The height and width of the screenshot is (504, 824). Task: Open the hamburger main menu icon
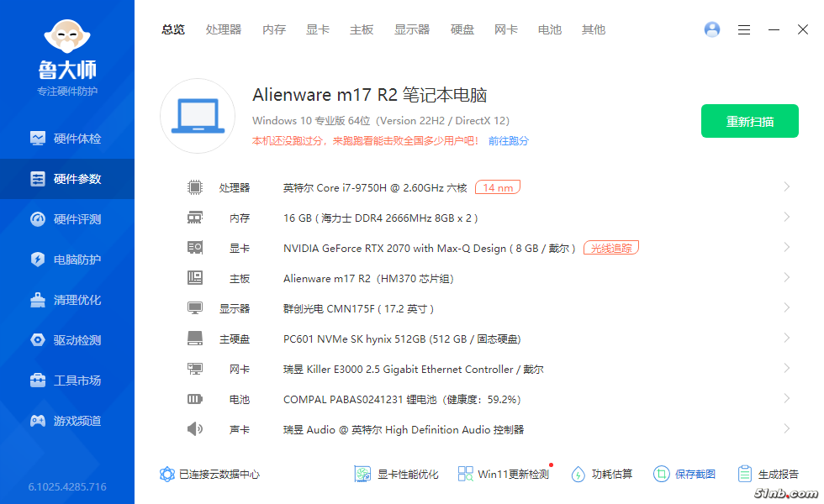coord(743,30)
